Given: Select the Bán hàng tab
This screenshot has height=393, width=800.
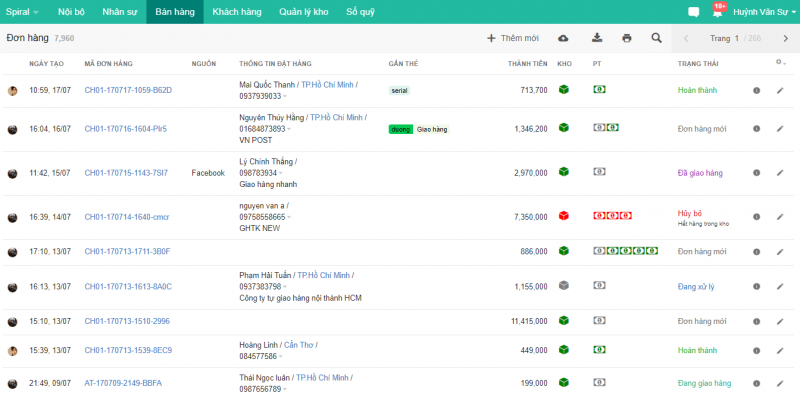Looking at the screenshot, I should click(x=175, y=12).
